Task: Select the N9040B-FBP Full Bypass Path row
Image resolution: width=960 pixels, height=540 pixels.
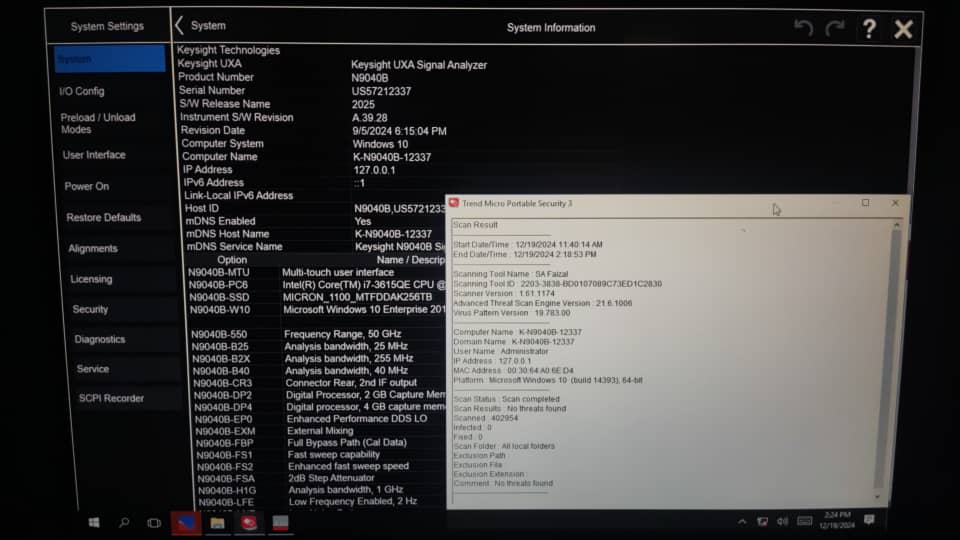Action: point(320,443)
